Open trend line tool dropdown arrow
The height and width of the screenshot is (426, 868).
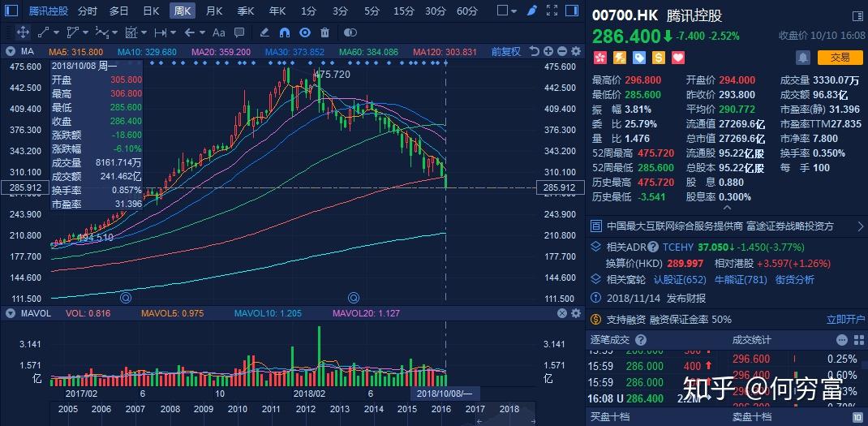[57, 33]
